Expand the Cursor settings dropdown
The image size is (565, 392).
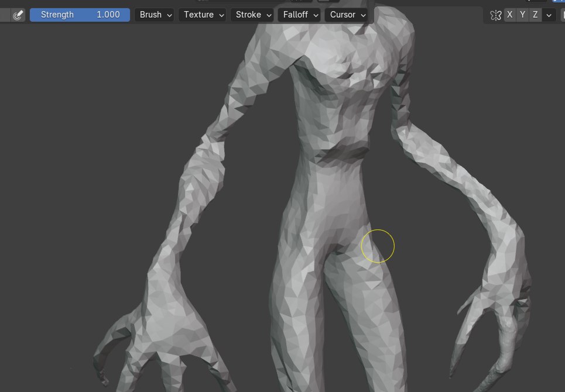(346, 15)
